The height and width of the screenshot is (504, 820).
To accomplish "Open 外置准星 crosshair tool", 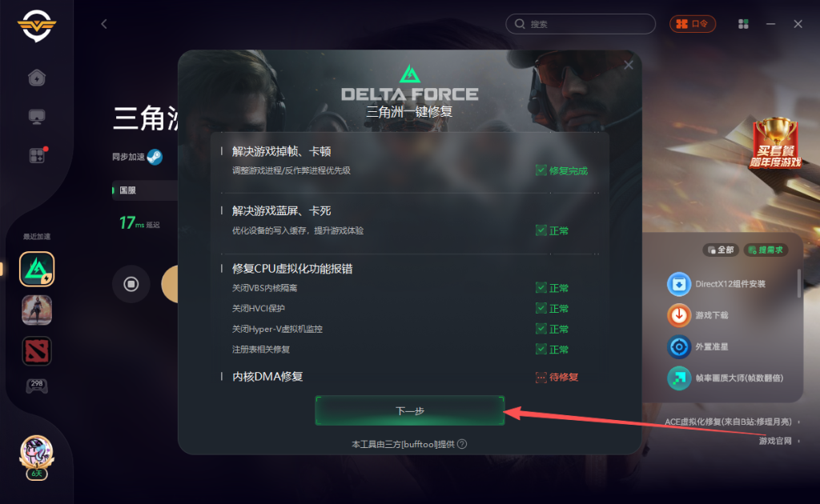I will (697, 346).
